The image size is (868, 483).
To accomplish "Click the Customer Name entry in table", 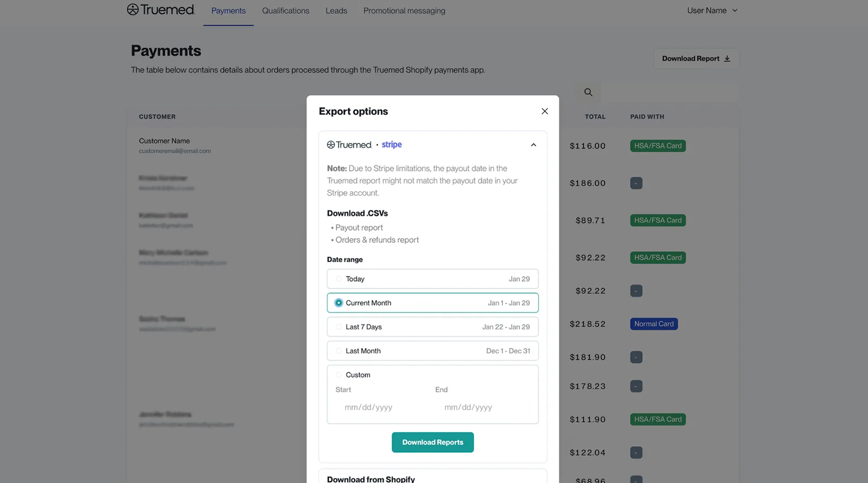I will (164, 141).
